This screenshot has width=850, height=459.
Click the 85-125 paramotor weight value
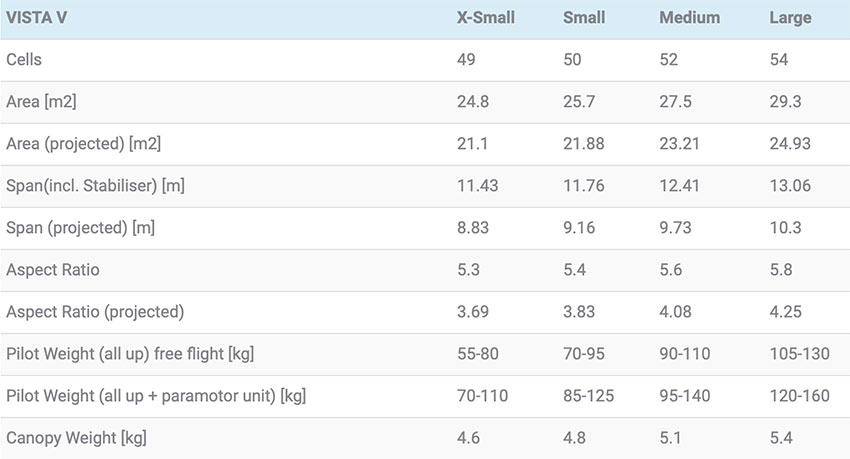click(588, 396)
